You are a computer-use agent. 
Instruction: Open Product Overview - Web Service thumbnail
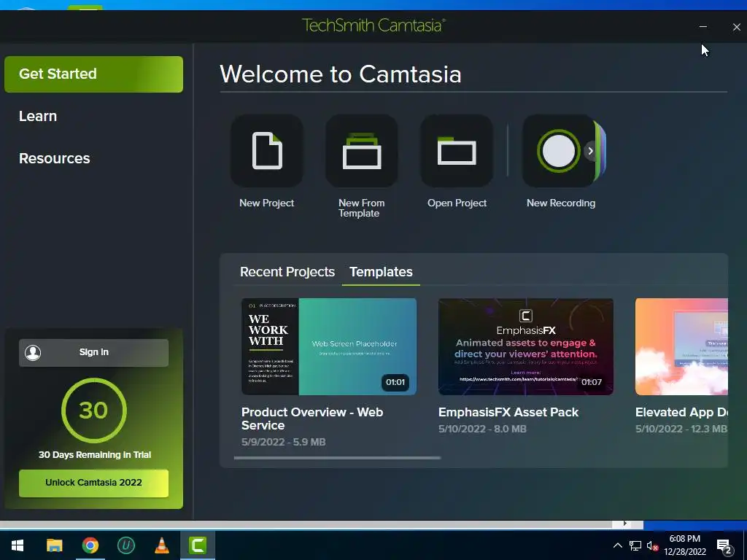click(x=329, y=346)
